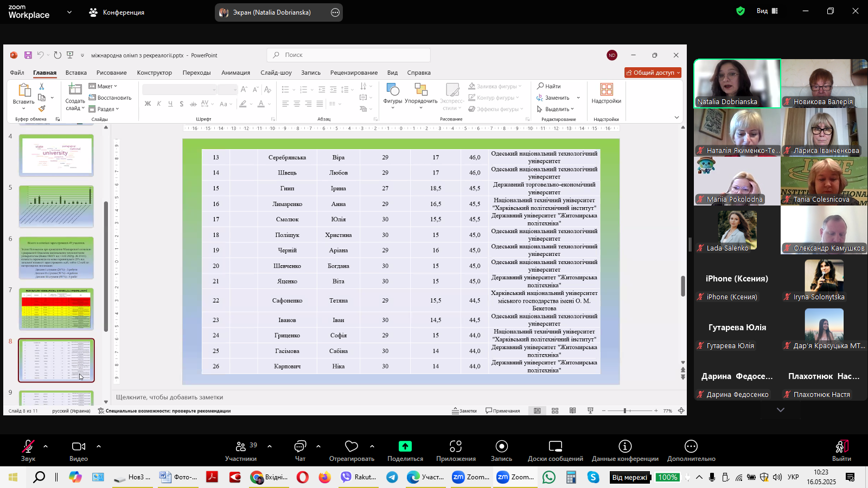Image resolution: width=868 pixels, height=488 pixels.
Task: Switch to the Insert ribbon tab
Action: 76,73
